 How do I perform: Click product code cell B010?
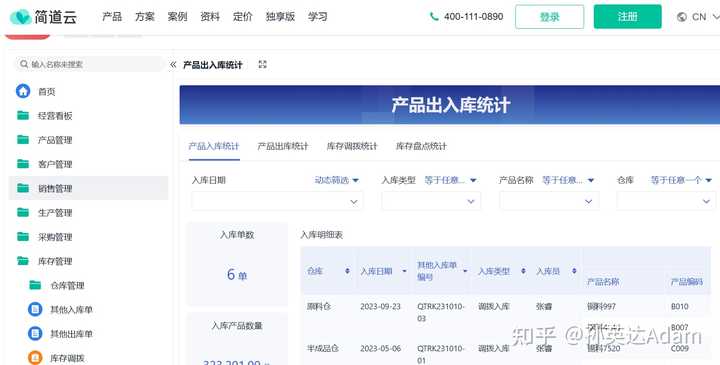coord(680,306)
